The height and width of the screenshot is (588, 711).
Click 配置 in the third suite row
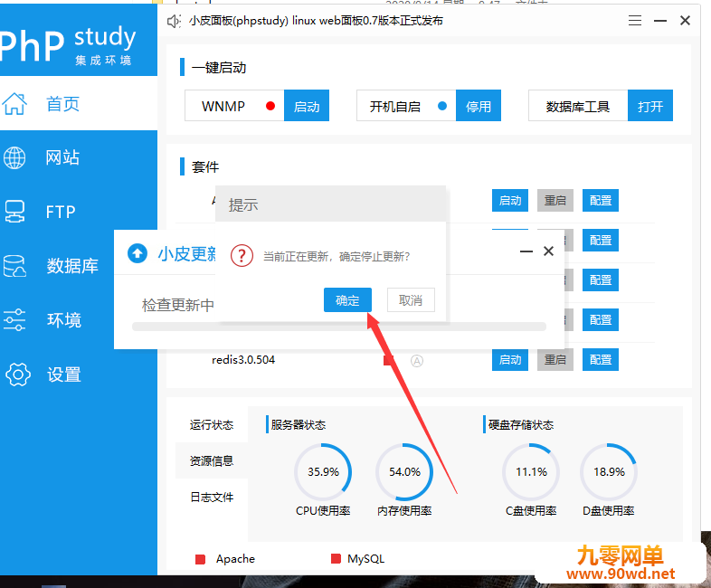tap(601, 280)
